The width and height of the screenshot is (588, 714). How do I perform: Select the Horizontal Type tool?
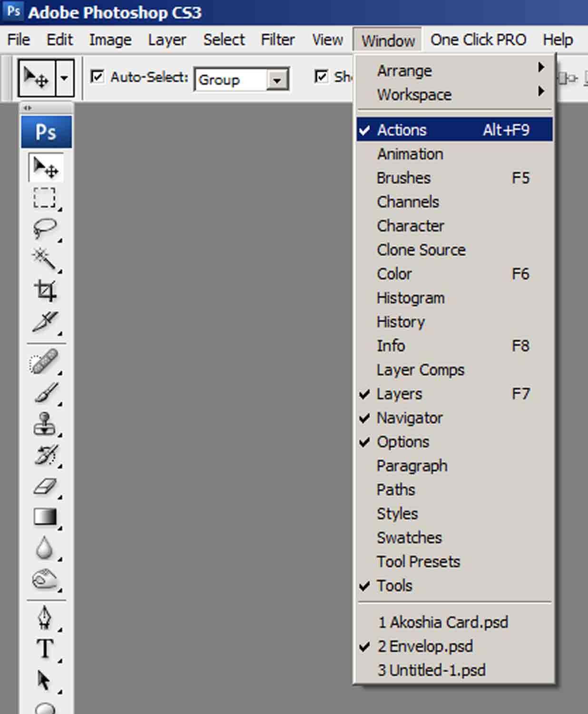45,648
